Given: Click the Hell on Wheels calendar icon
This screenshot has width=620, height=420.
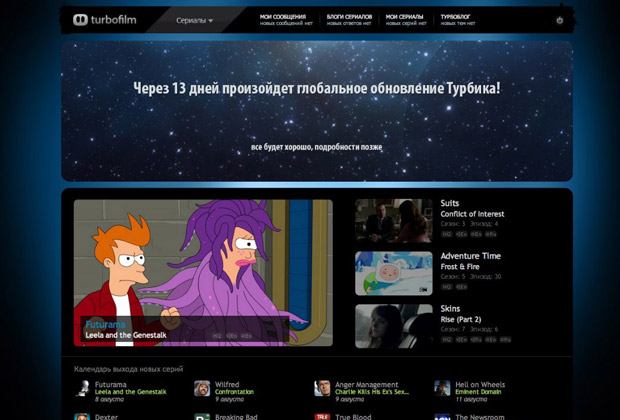Looking at the screenshot, I should (x=442, y=388).
